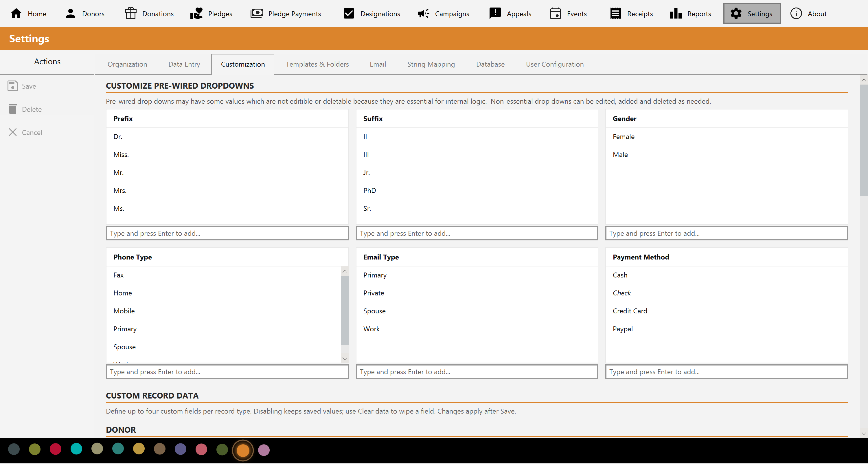Viewport: 868px width, 466px height.
Task: Click the Reports bar chart icon
Action: pos(676,14)
